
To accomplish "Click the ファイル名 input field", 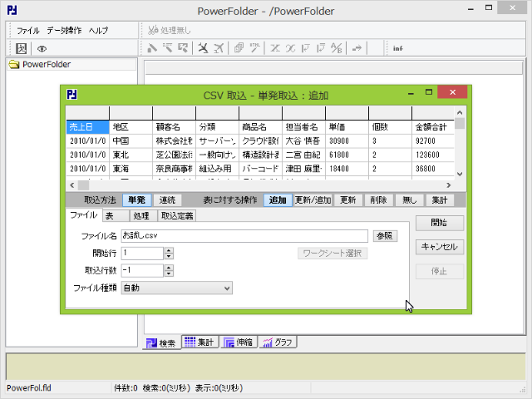I will click(244, 236).
